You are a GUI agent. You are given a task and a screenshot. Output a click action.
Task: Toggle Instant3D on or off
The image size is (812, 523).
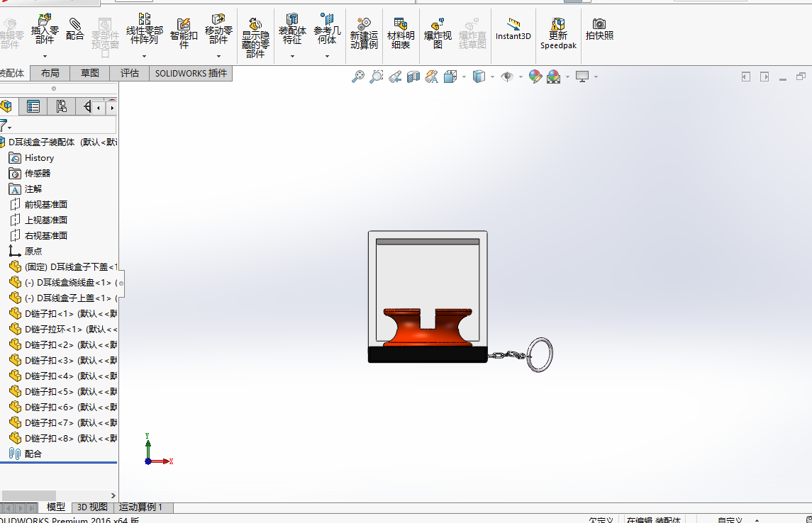pos(513,29)
